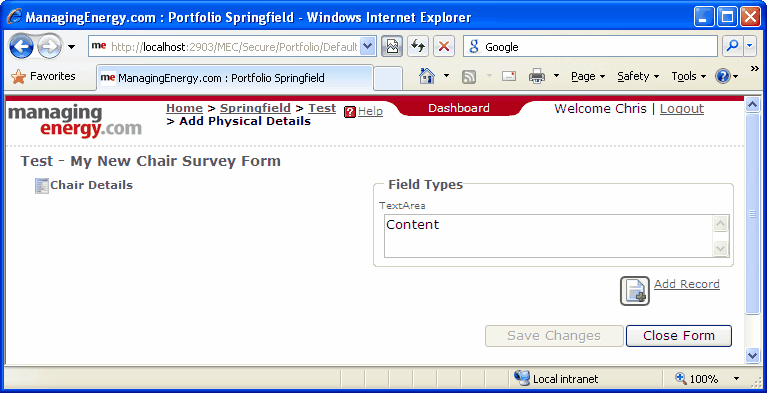Click the Refresh page icon
767x393 pixels.
point(418,46)
